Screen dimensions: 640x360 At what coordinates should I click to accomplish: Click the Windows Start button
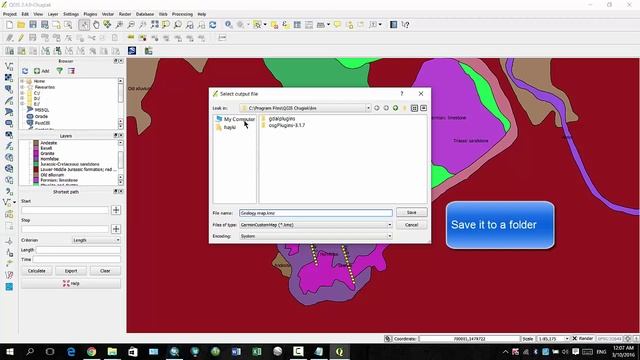9,351
